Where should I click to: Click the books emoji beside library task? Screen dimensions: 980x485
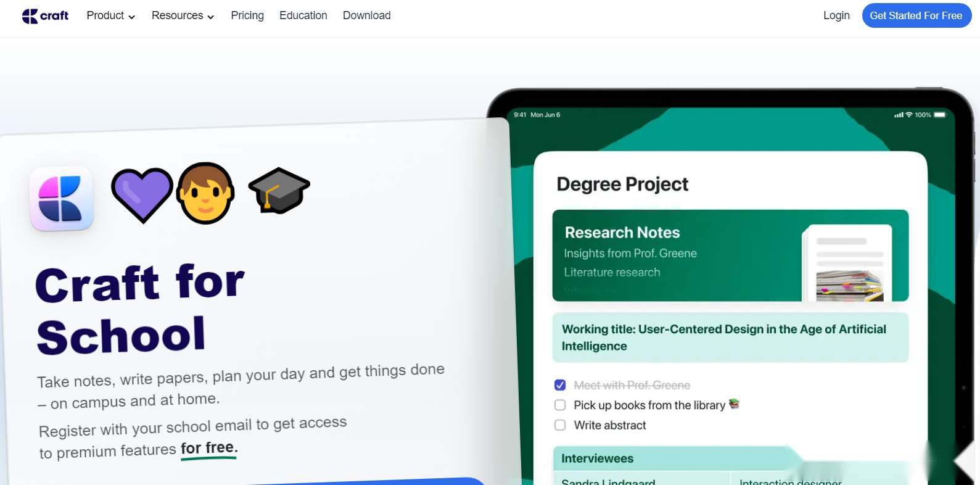(x=734, y=404)
